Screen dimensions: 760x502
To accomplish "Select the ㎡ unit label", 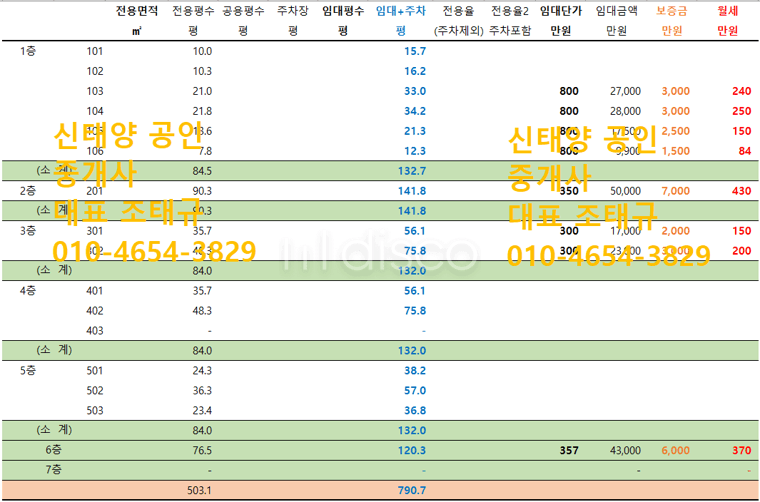I will pyautogui.click(x=137, y=31).
